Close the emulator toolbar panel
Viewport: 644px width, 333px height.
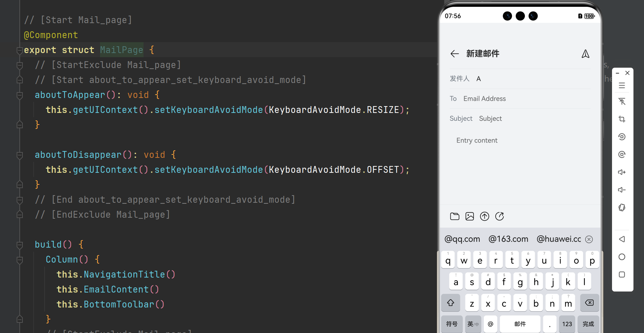(627, 73)
